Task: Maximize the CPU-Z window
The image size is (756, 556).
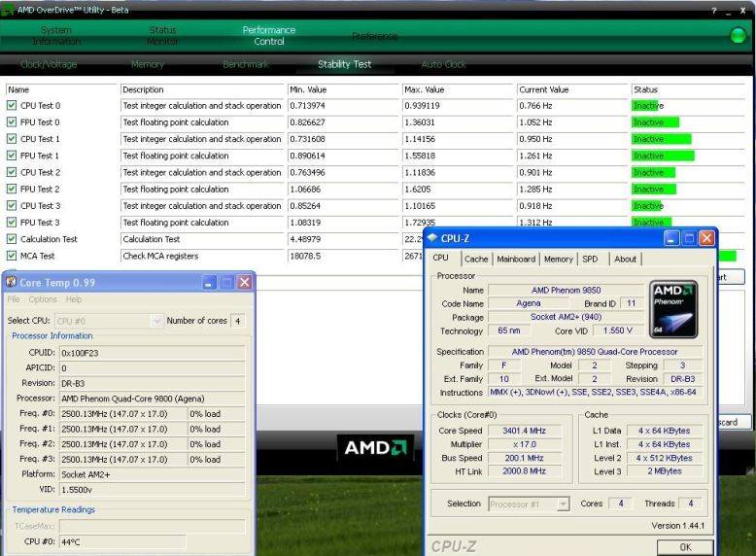Action: pos(687,238)
